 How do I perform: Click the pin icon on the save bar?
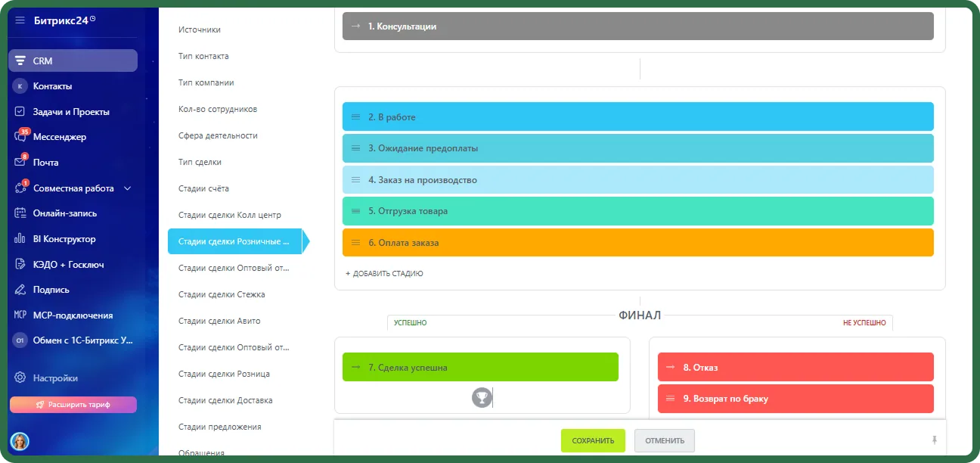coord(935,440)
